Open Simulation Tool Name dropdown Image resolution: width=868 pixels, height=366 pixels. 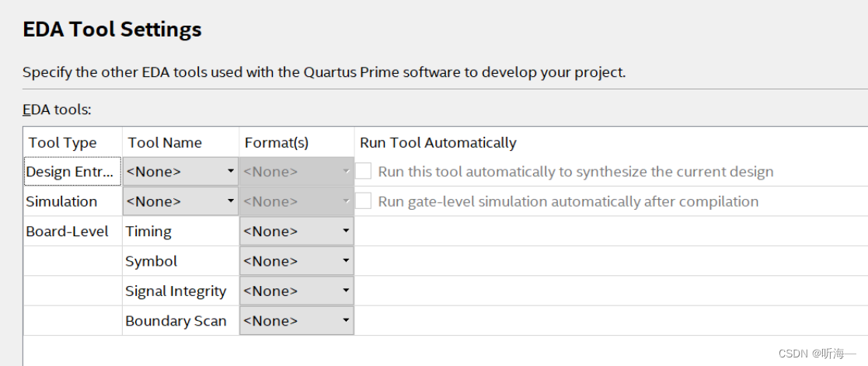pyautogui.click(x=180, y=201)
